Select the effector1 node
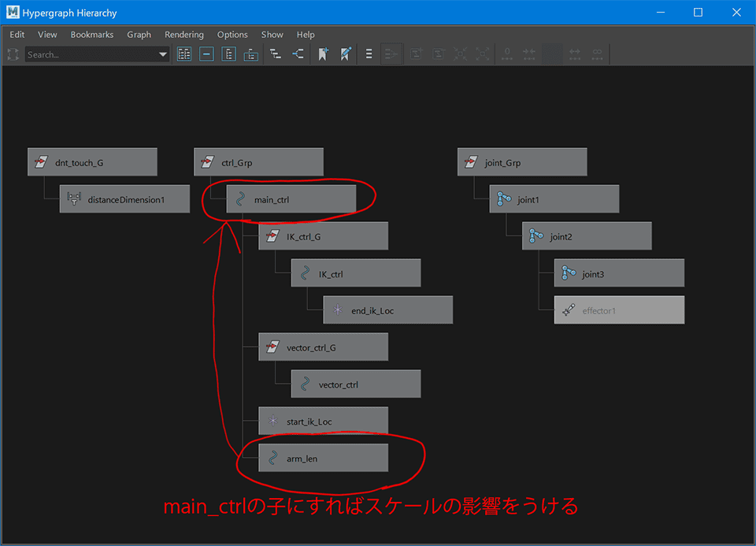 [618, 310]
